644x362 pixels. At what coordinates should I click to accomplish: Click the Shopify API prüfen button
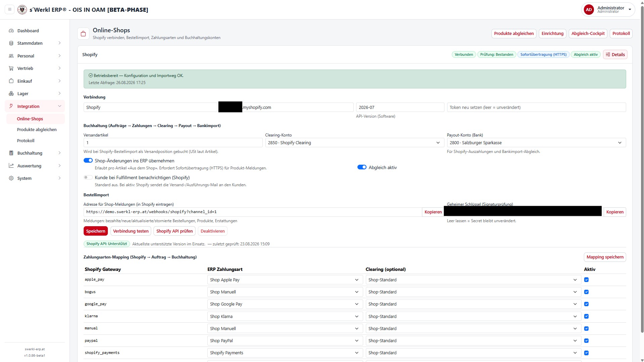174,231
